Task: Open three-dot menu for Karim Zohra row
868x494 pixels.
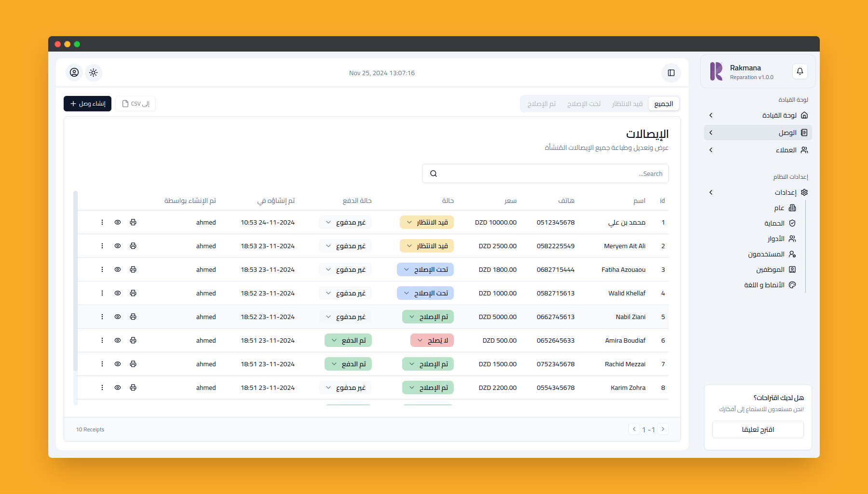Action: [102, 387]
